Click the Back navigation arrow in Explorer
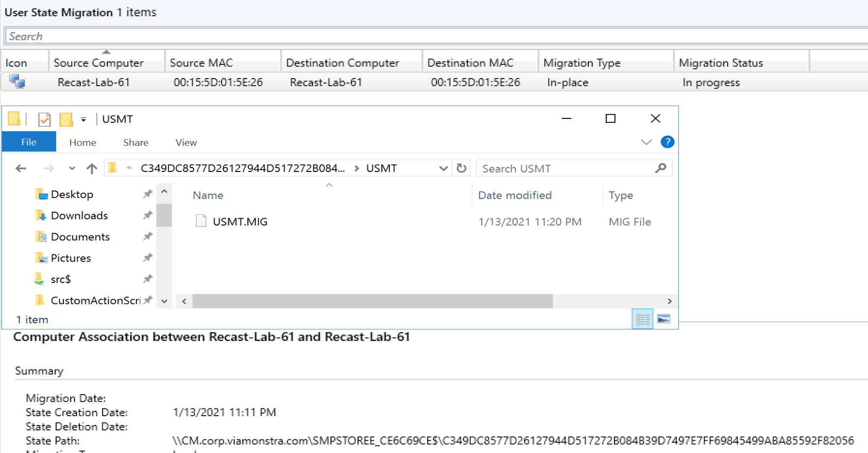868x453 pixels. 21,169
